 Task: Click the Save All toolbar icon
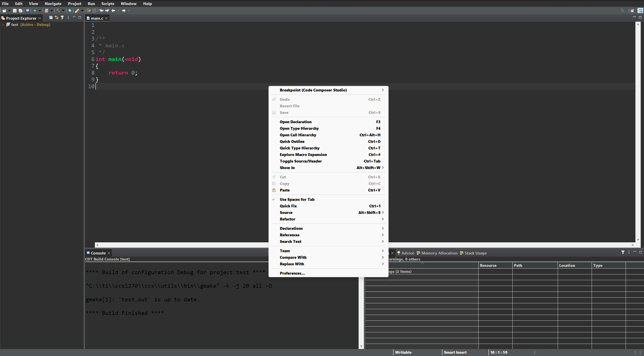(21, 11)
